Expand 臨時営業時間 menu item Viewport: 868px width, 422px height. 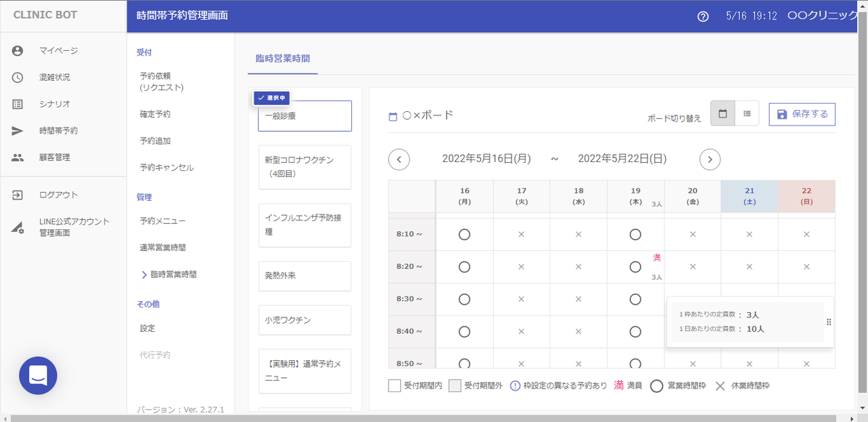pyautogui.click(x=173, y=275)
